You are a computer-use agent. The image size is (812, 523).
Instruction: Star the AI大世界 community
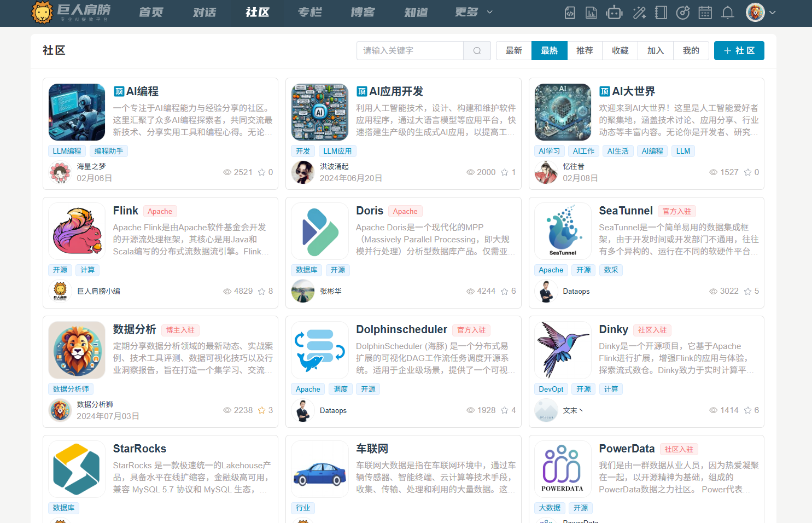click(748, 172)
